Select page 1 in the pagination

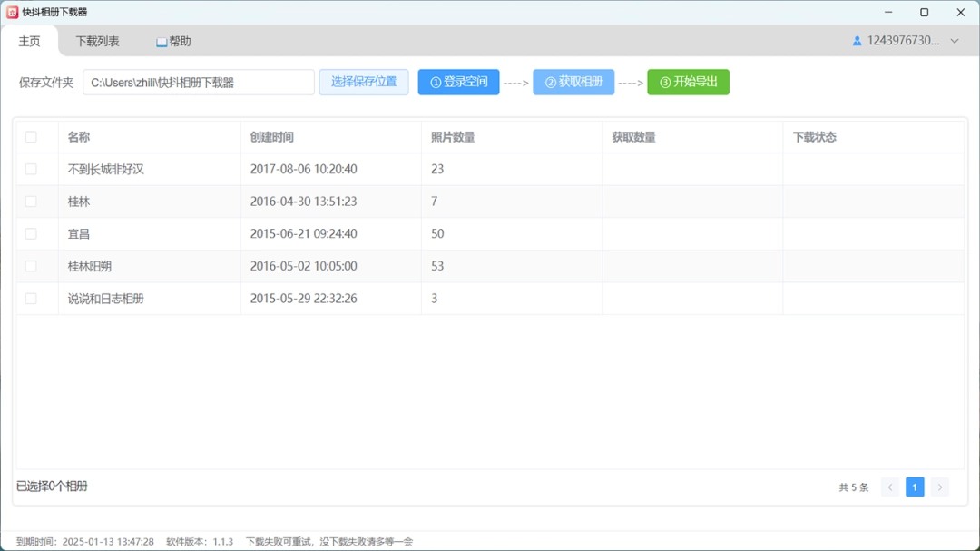click(915, 487)
